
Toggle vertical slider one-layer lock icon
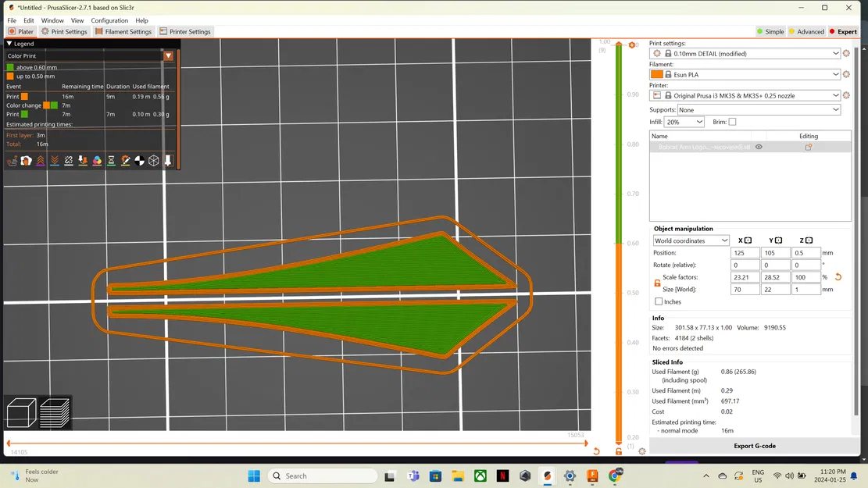[x=618, y=451]
